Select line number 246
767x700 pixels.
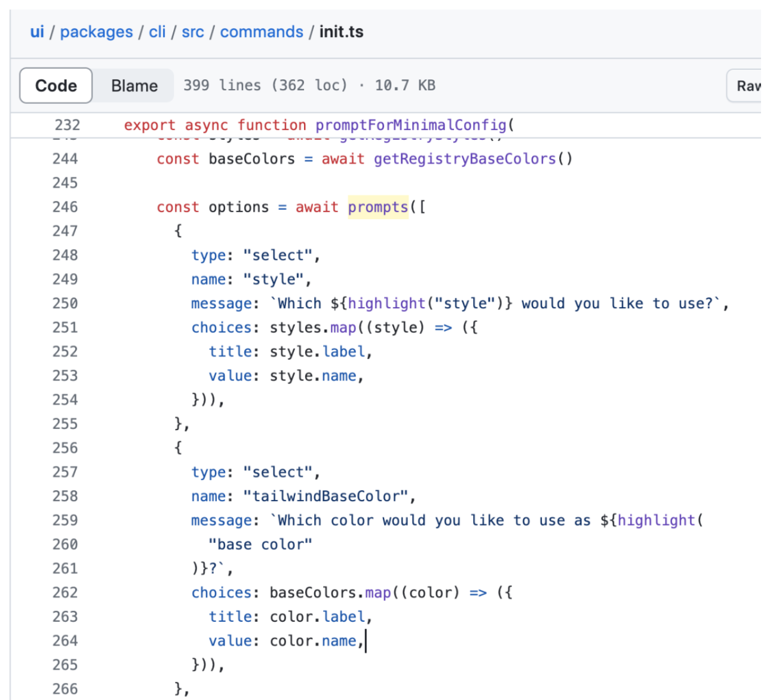tap(65, 207)
